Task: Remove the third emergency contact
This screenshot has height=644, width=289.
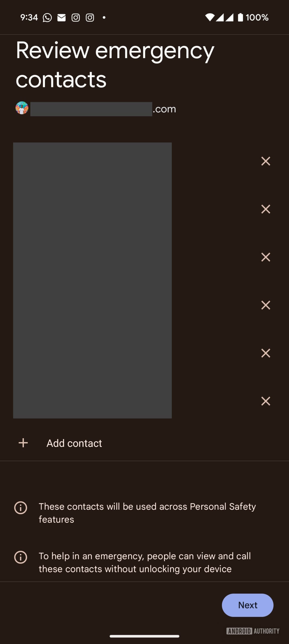Action: coord(266,257)
